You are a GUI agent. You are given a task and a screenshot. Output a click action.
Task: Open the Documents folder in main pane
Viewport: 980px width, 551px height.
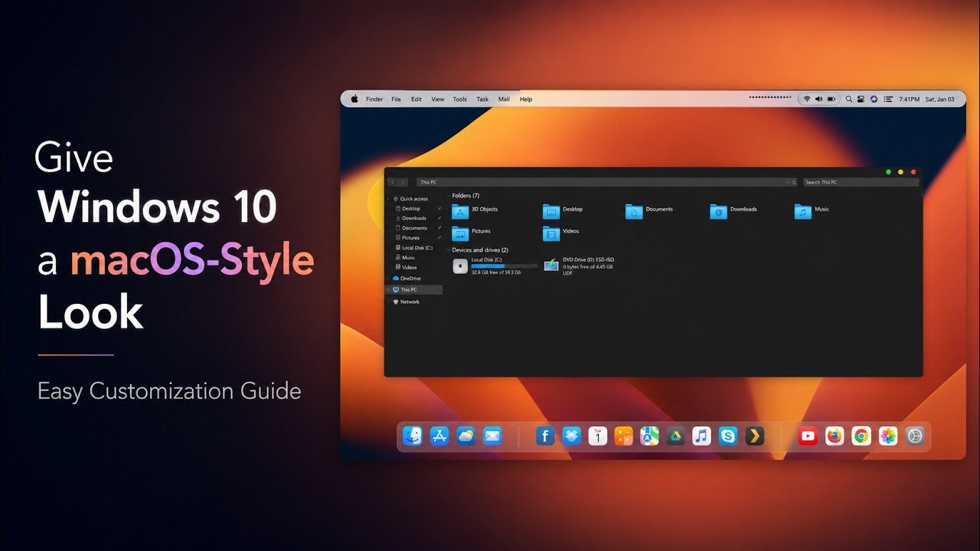click(649, 210)
